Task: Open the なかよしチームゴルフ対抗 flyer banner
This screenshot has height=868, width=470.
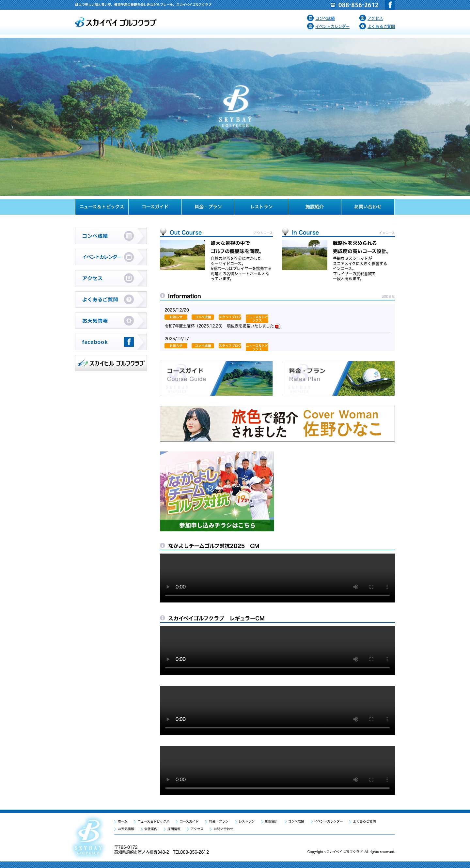Action: 217,491
